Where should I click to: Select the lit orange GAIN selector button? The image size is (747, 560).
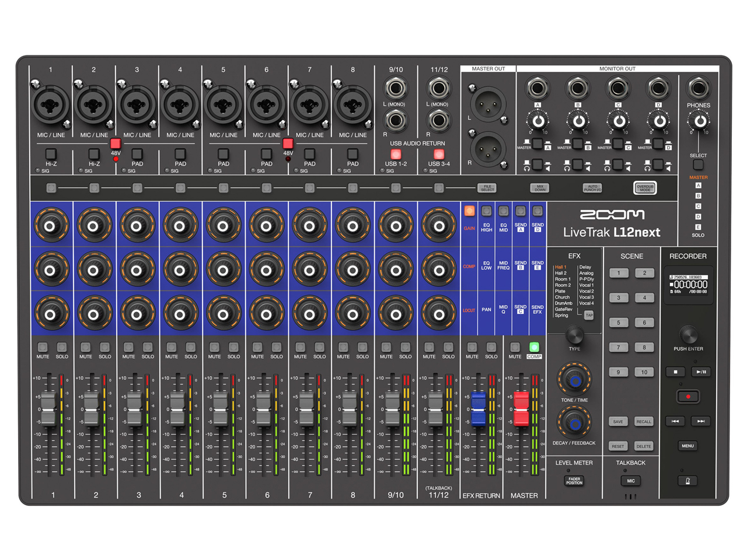click(469, 211)
